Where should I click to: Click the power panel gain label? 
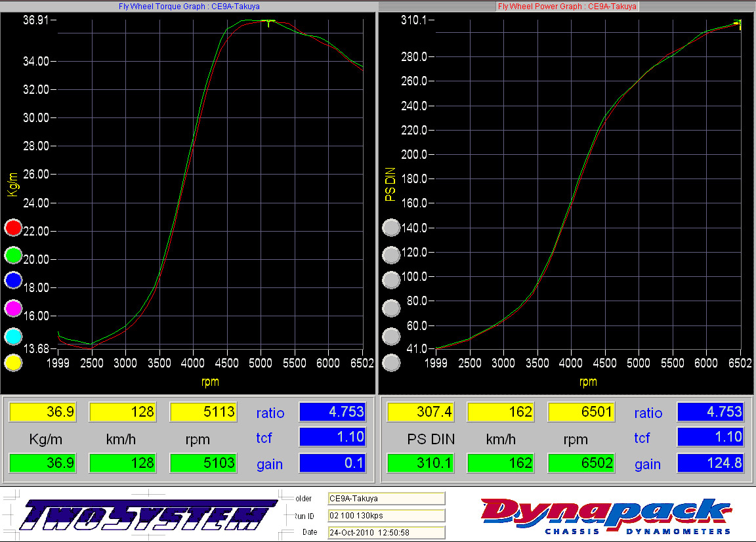648,465
